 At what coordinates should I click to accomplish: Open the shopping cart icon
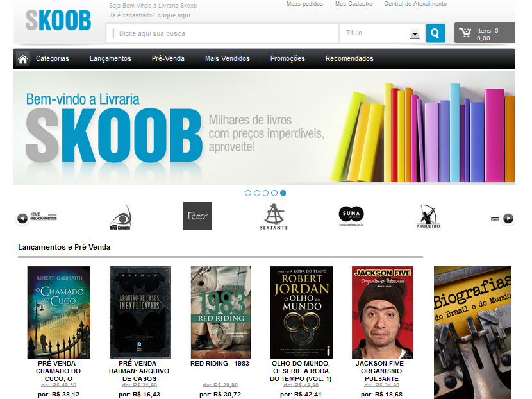pos(466,32)
